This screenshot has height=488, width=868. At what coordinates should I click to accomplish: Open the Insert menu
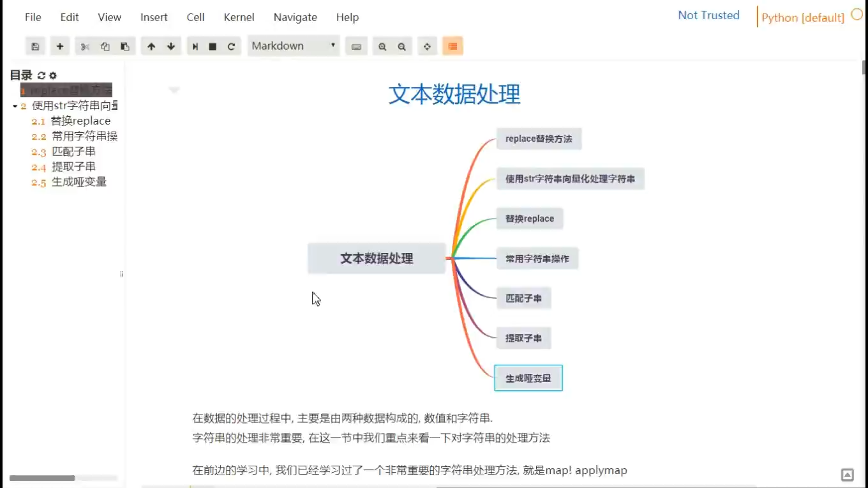(154, 17)
